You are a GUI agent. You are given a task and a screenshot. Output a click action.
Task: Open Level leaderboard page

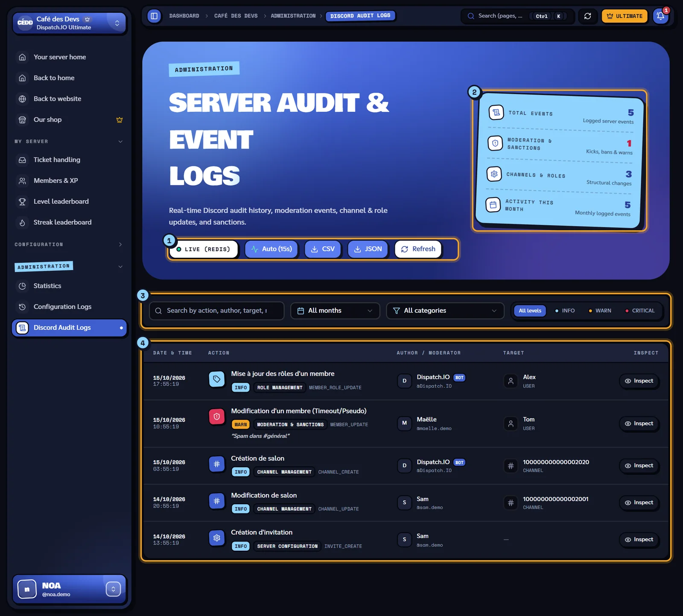click(69, 202)
